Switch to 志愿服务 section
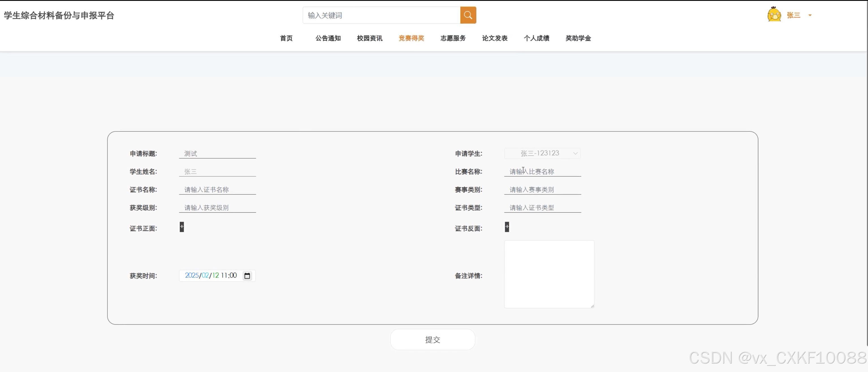This screenshot has height=372, width=868. pos(453,38)
